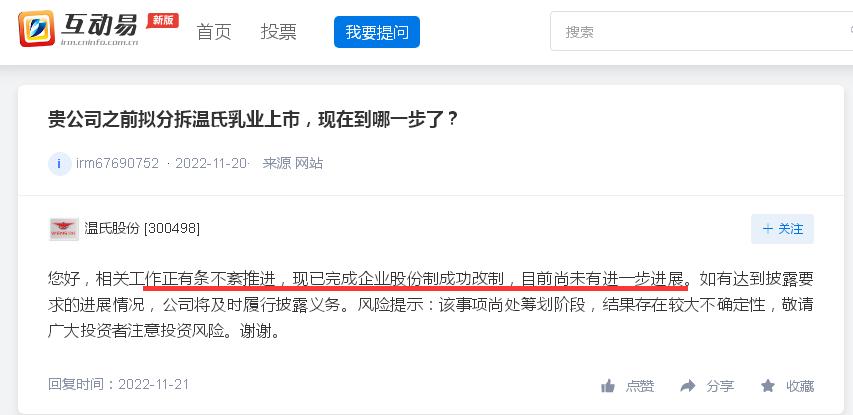
Task: Click the 点赞 text label
Action: point(640,386)
